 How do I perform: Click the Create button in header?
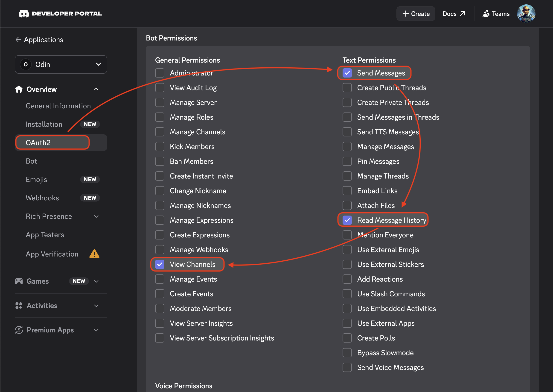coord(416,14)
